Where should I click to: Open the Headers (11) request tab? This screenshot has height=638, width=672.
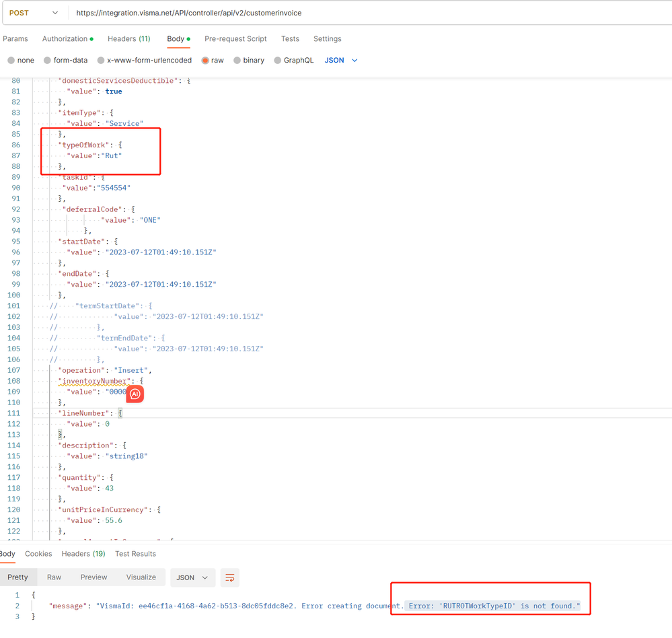coord(129,38)
